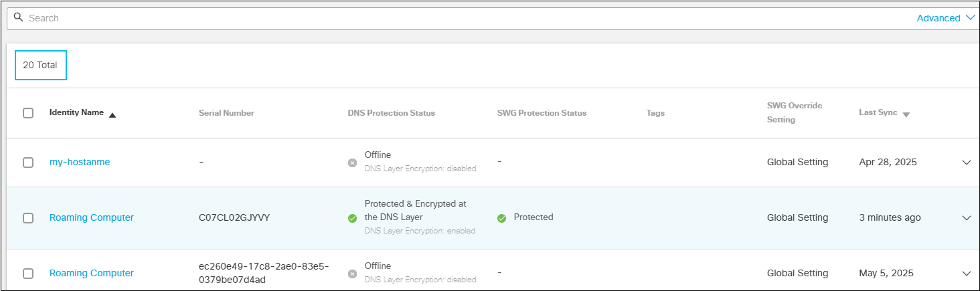Open Roaming Computer link with serial C07CL02GJYVY
The width and height of the screenshot is (980, 291).
(x=92, y=218)
